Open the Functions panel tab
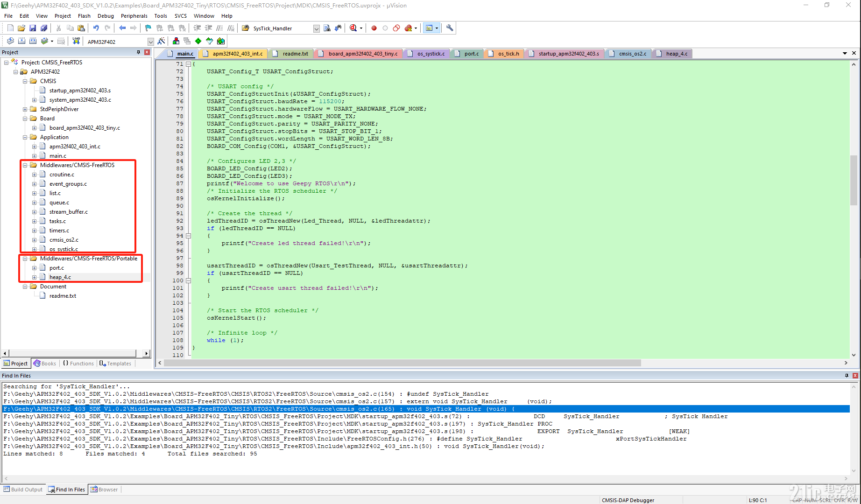The height and width of the screenshot is (504, 861). [x=78, y=364]
